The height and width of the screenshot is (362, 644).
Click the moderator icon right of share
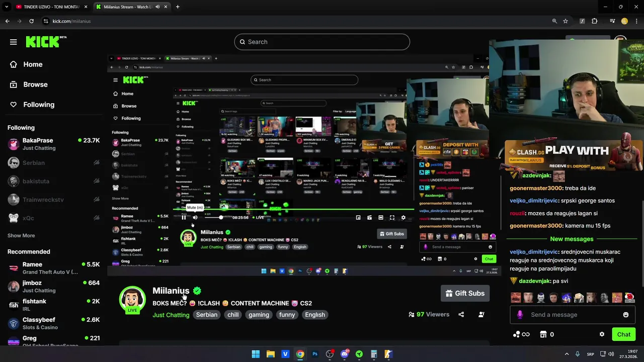[481, 314]
